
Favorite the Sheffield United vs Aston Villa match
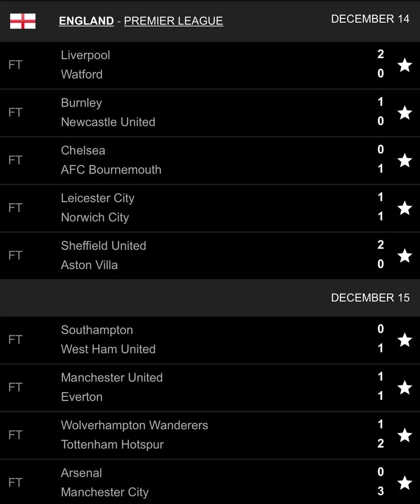pos(404,255)
